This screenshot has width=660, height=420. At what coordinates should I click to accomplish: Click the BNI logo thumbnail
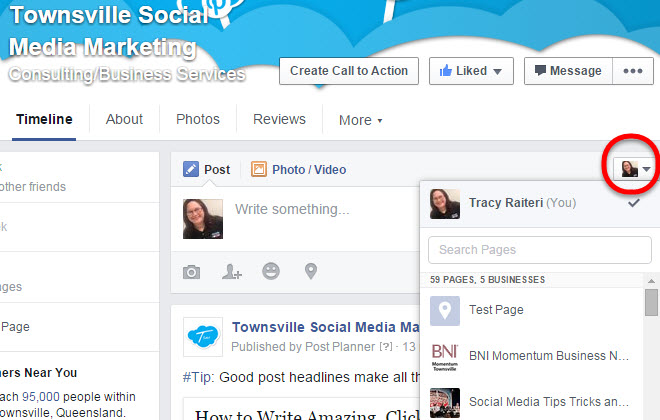pos(445,357)
